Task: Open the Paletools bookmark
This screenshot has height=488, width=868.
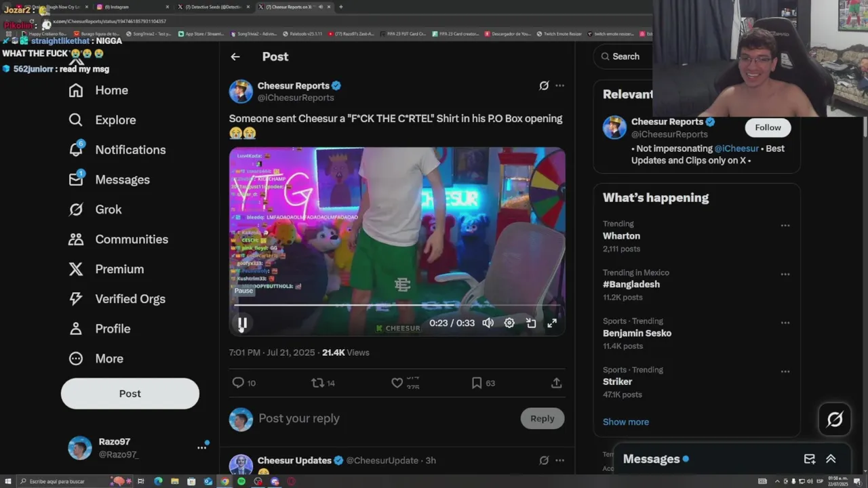Action: (302, 33)
